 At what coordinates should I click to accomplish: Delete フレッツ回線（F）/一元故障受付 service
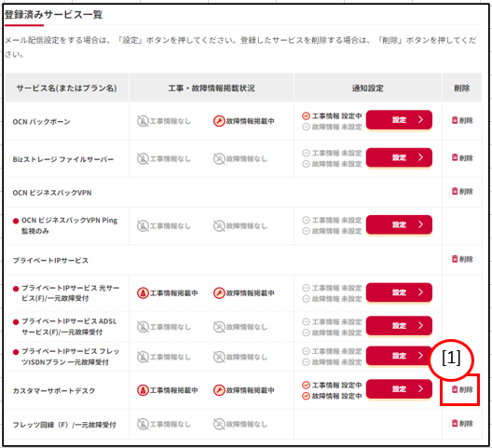[x=462, y=423]
